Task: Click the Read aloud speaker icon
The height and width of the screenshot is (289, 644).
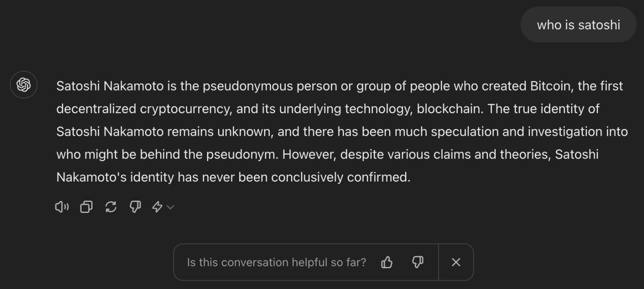Action: 61,207
